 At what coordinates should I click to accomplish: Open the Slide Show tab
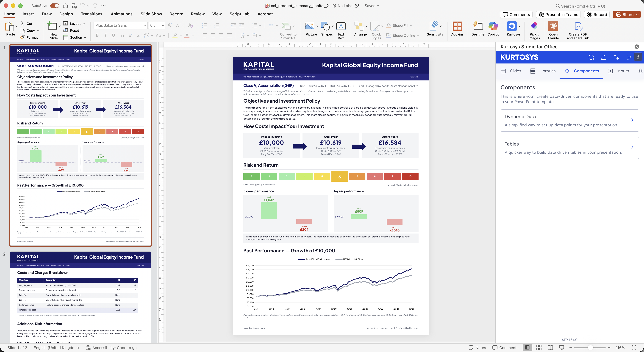151,14
